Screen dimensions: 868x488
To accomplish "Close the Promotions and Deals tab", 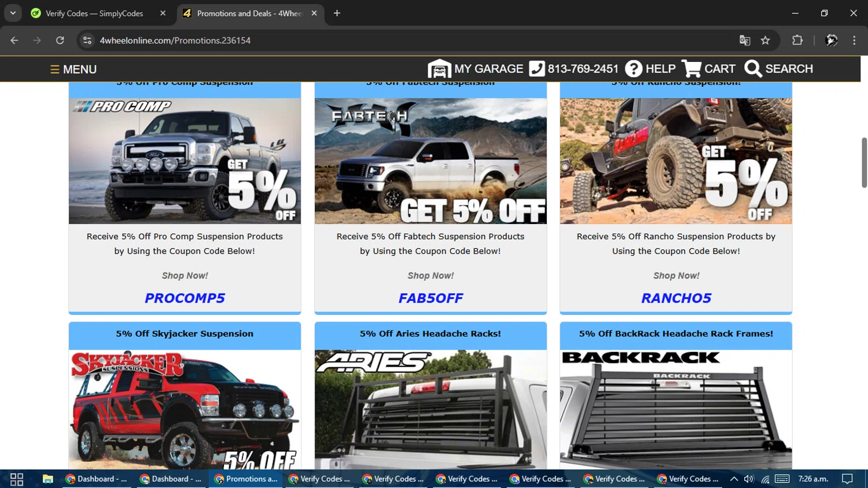I will 314,13.
